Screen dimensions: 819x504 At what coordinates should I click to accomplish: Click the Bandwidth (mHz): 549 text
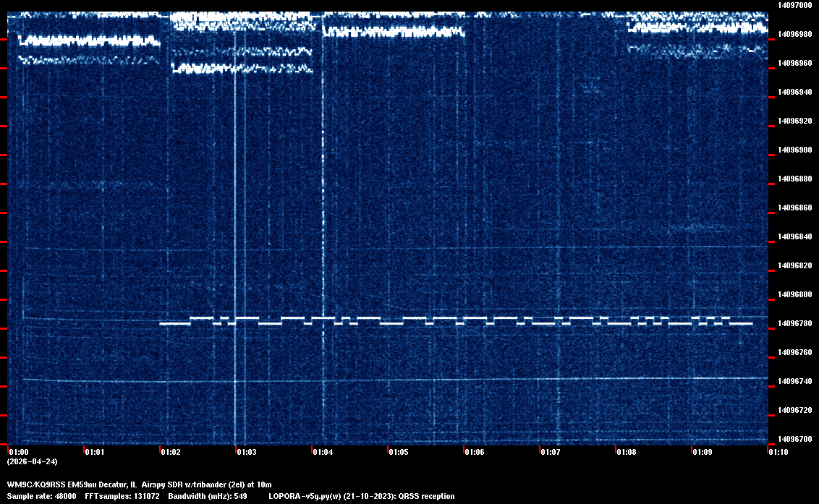pyautogui.click(x=208, y=496)
